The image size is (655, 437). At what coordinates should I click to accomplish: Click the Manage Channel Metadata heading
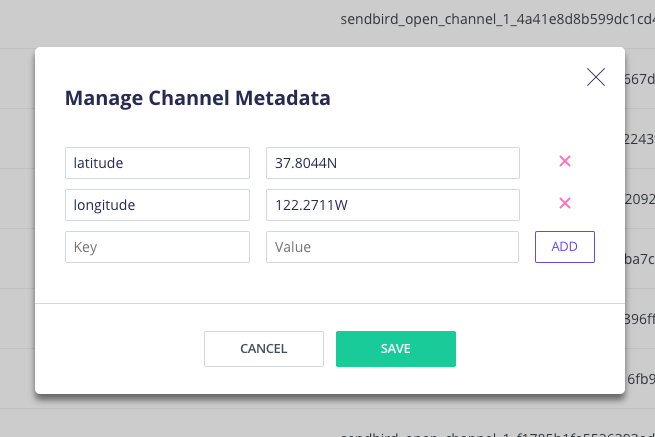coord(197,98)
